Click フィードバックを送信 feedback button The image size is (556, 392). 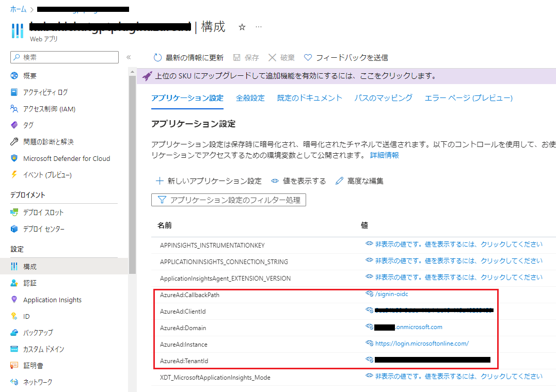346,57
